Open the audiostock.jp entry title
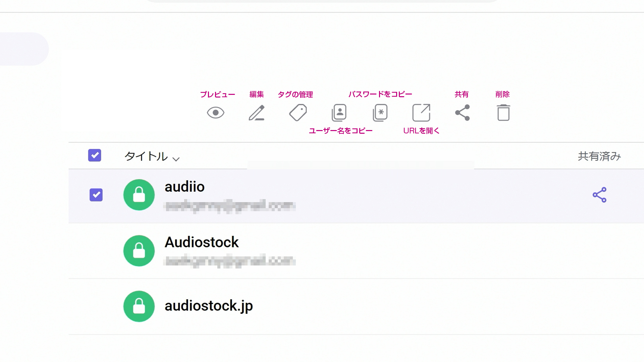 point(209,306)
